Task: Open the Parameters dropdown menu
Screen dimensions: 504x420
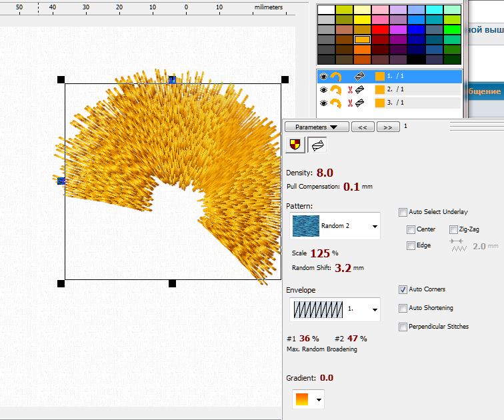Action: point(317,127)
